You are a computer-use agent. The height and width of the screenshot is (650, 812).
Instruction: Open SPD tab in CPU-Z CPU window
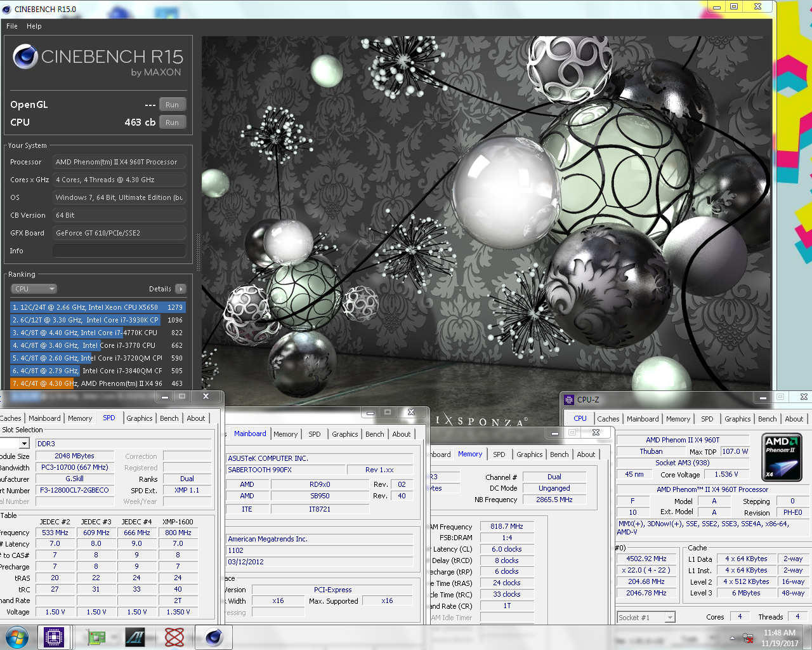point(707,419)
